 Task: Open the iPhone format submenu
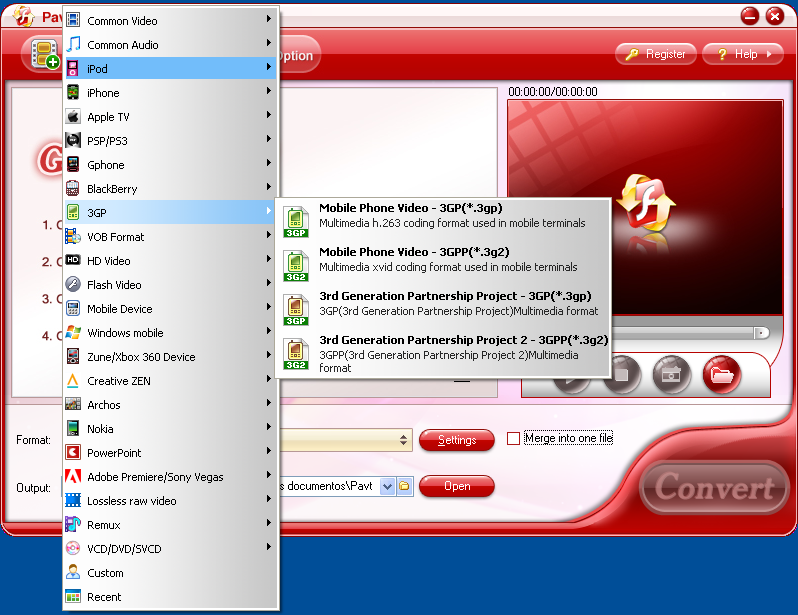pyautogui.click(x=170, y=92)
